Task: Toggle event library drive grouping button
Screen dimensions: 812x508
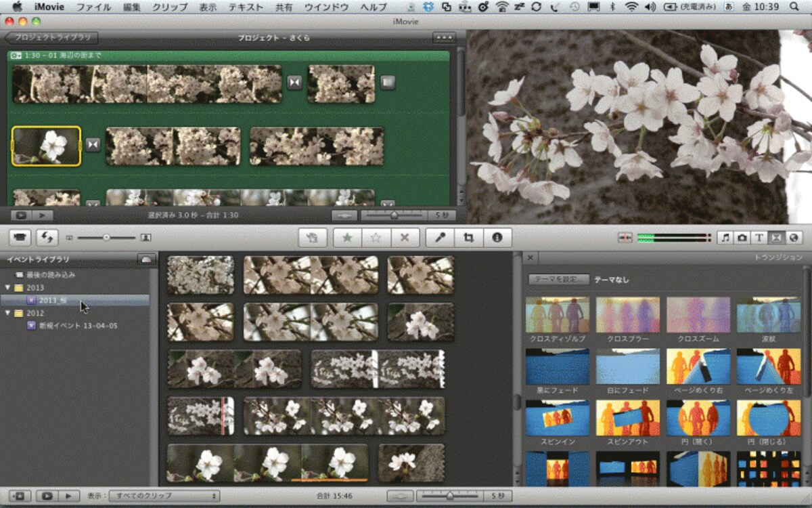Action: point(145,259)
